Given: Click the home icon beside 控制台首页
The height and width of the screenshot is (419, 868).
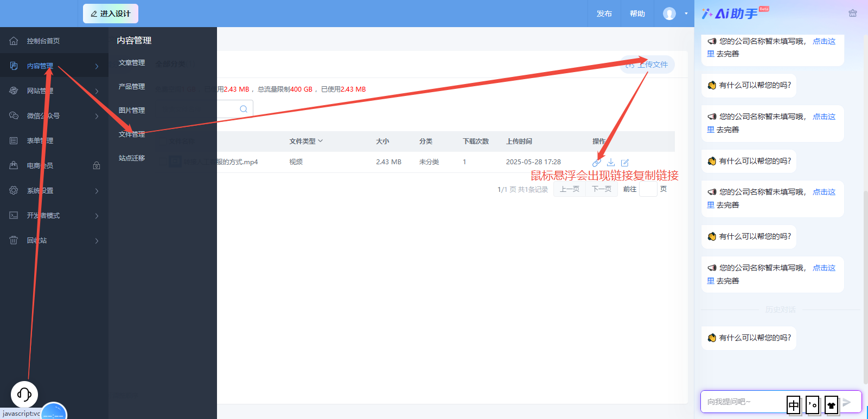Looking at the screenshot, I should [x=14, y=41].
